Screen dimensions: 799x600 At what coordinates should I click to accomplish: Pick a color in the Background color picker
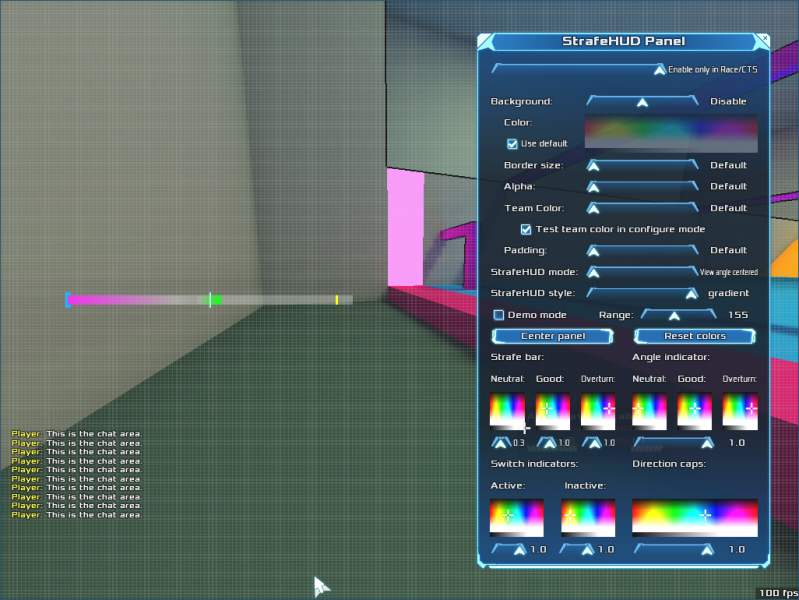(x=671, y=134)
